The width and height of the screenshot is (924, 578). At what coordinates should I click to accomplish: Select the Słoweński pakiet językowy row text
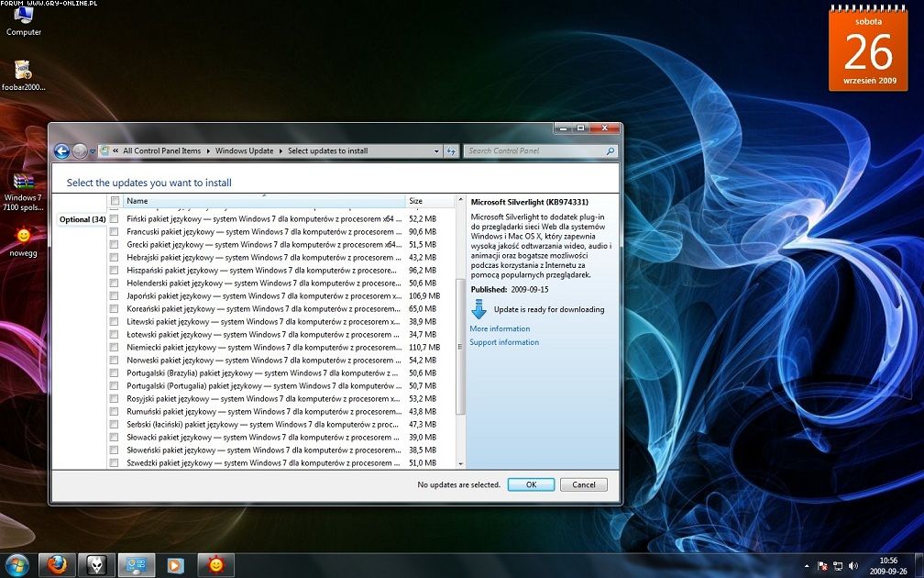click(264, 450)
